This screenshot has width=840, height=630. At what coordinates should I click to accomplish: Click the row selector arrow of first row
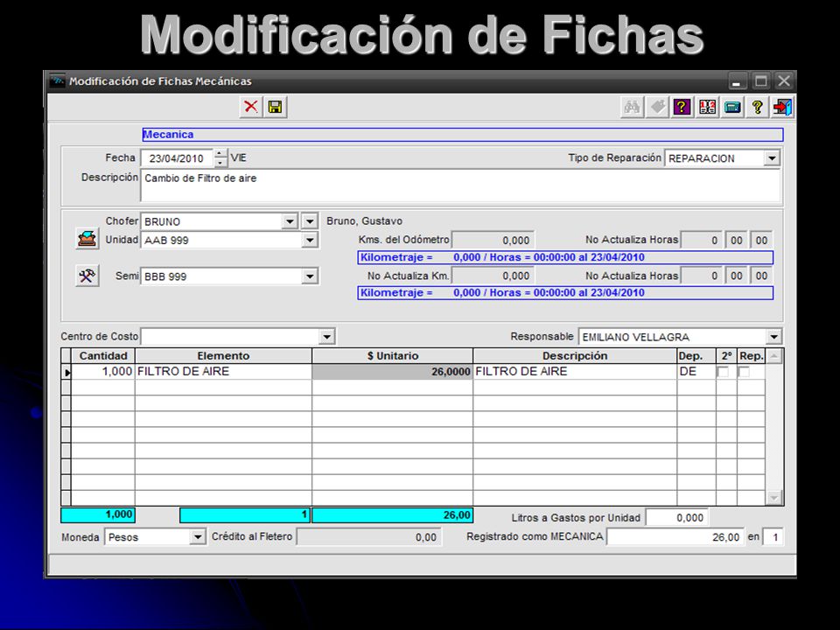[66, 372]
